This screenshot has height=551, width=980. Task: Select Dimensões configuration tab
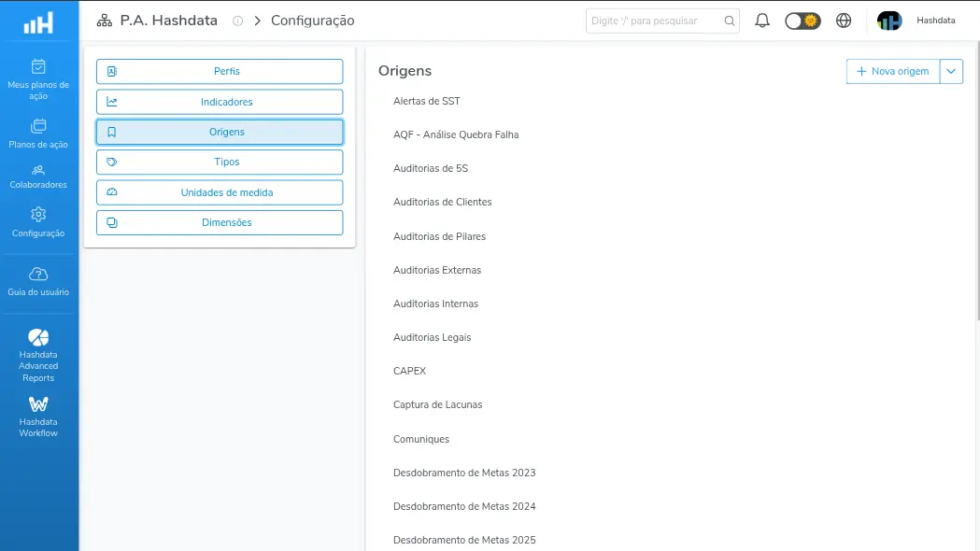pos(220,222)
